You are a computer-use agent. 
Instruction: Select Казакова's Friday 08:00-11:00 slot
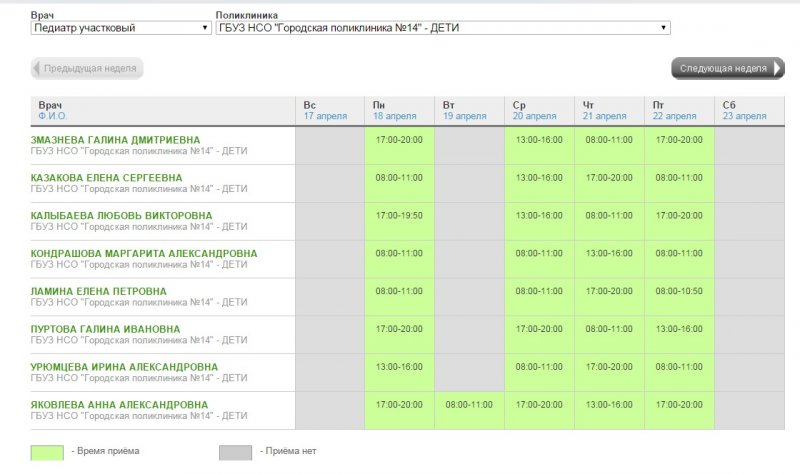679,184
